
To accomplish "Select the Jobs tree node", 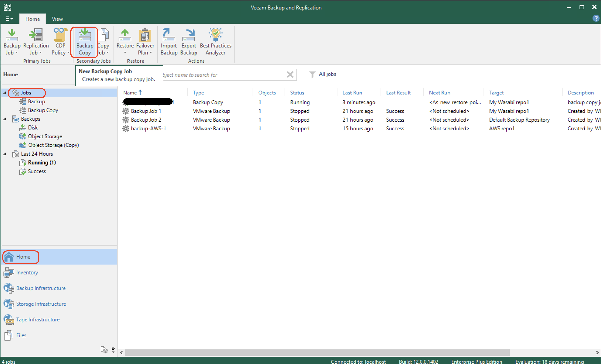I will (x=26, y=93).
